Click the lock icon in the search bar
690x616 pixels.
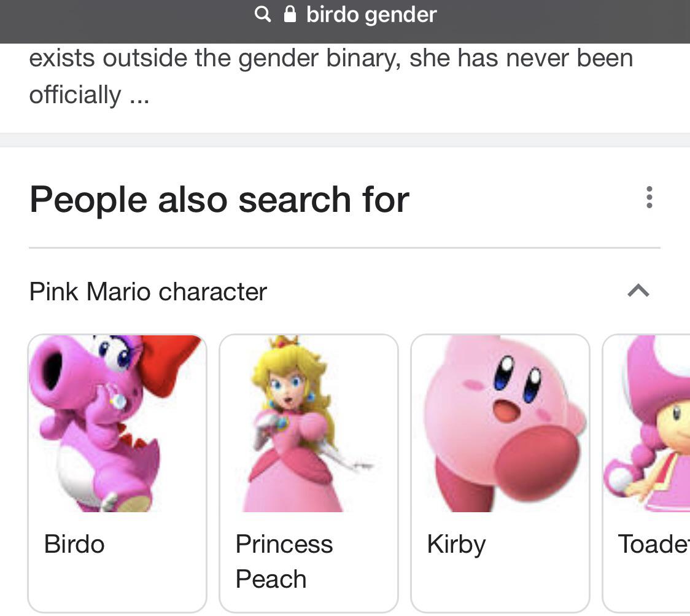click(x=289, y=14)
